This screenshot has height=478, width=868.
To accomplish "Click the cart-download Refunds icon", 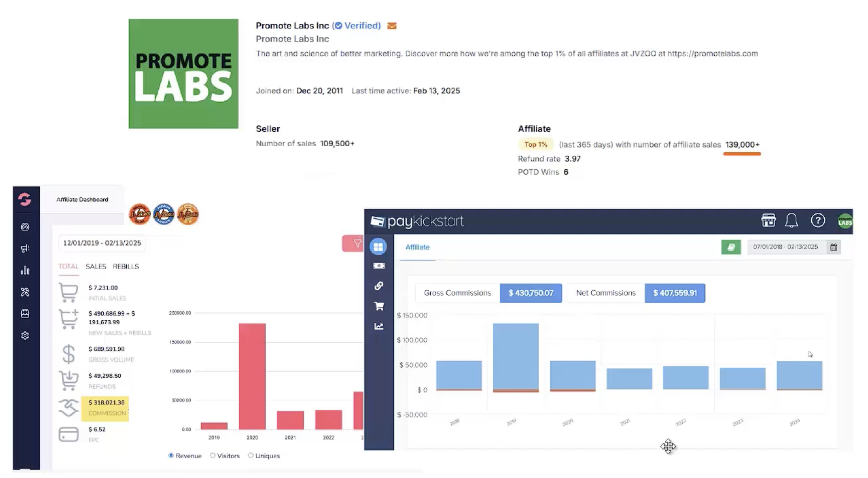I will [68, 381].
